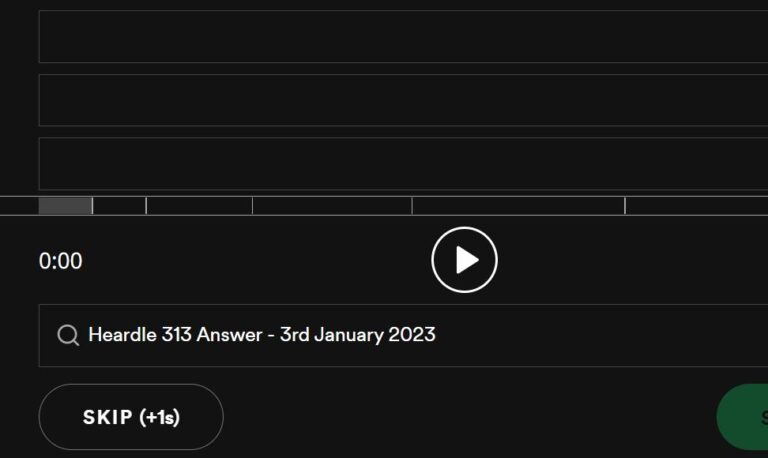Click the second segment of the progress bar
The height and width of the screenshot is (458, 768).
119,206
